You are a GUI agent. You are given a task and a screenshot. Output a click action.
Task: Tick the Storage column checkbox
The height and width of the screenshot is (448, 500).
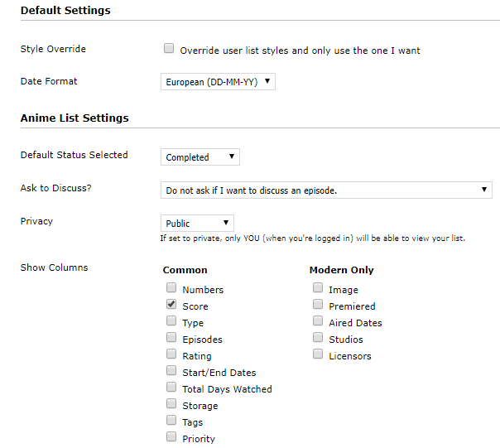click(171, 404)
